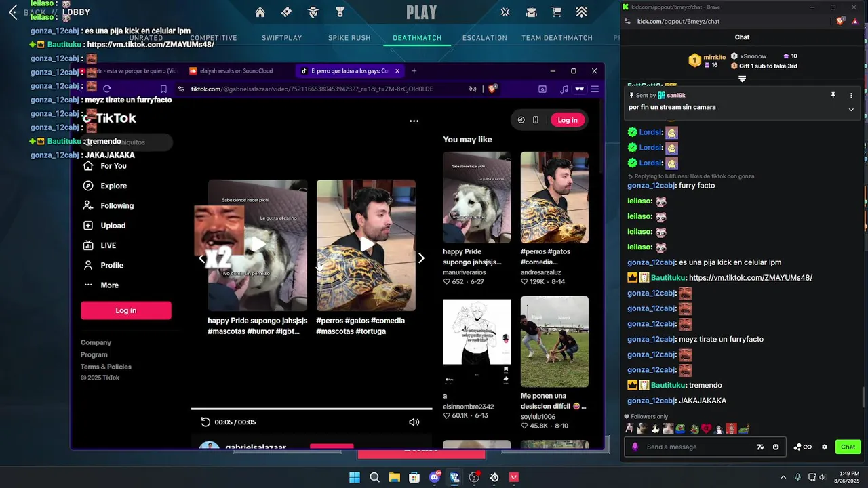Expand the pinned message chevron

851,109
